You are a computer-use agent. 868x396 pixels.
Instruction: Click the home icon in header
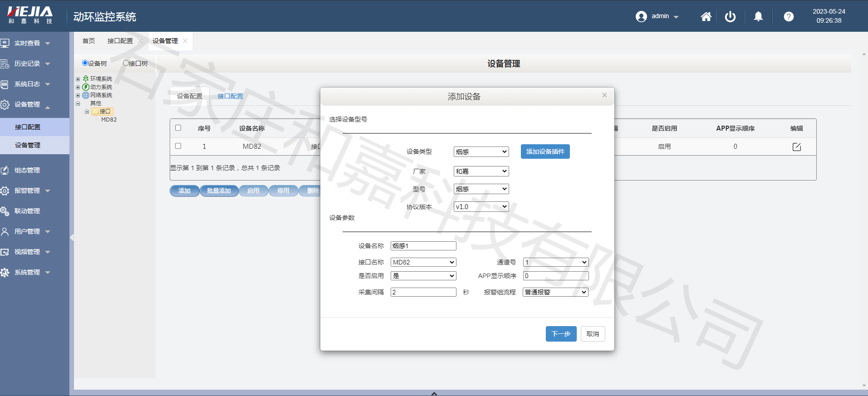[706, 17]
